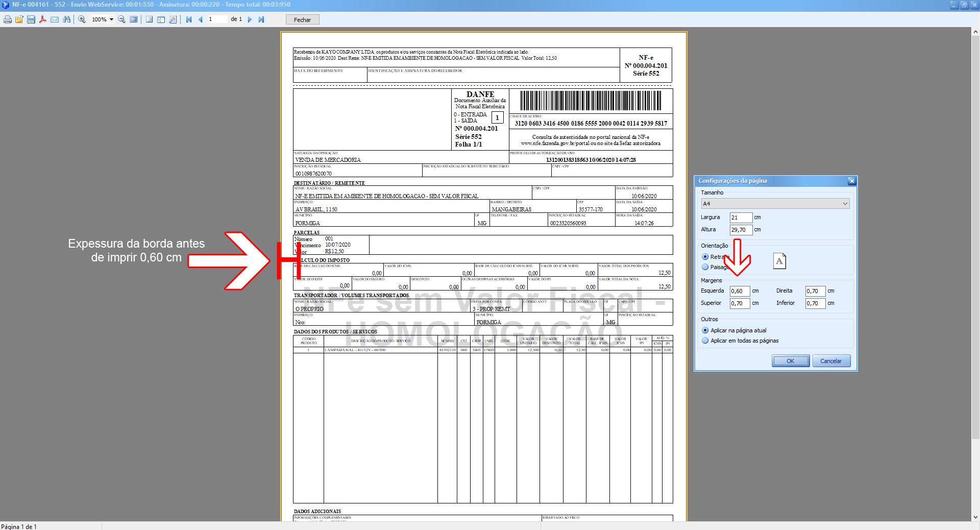Viewport: 980px width, 530px height.
Task: Click the page number field in the toolbar
Action: tap(217, 19)
